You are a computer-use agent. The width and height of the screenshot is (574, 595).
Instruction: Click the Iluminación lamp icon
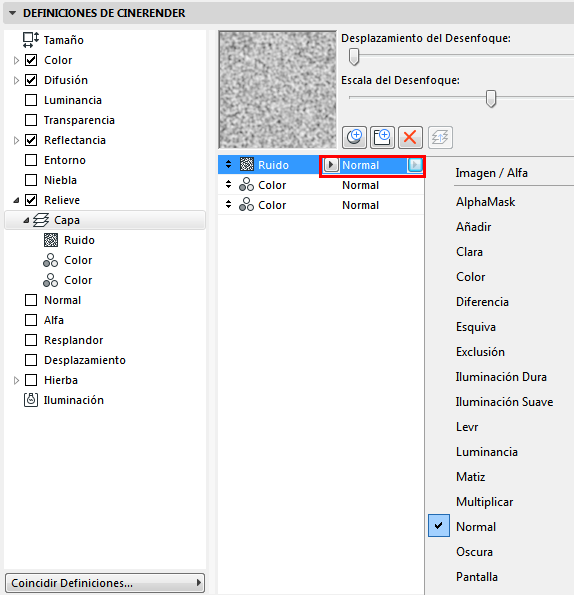click(x=31, y=400)
